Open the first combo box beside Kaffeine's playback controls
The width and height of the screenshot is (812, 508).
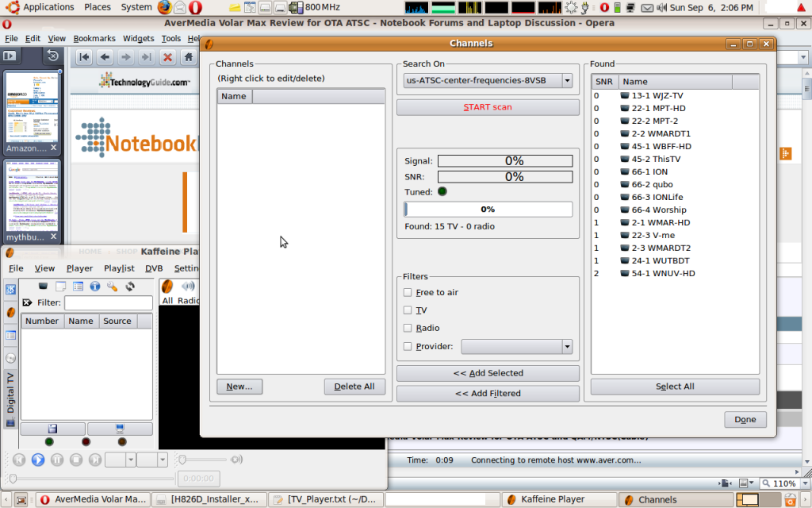point(121,460)
